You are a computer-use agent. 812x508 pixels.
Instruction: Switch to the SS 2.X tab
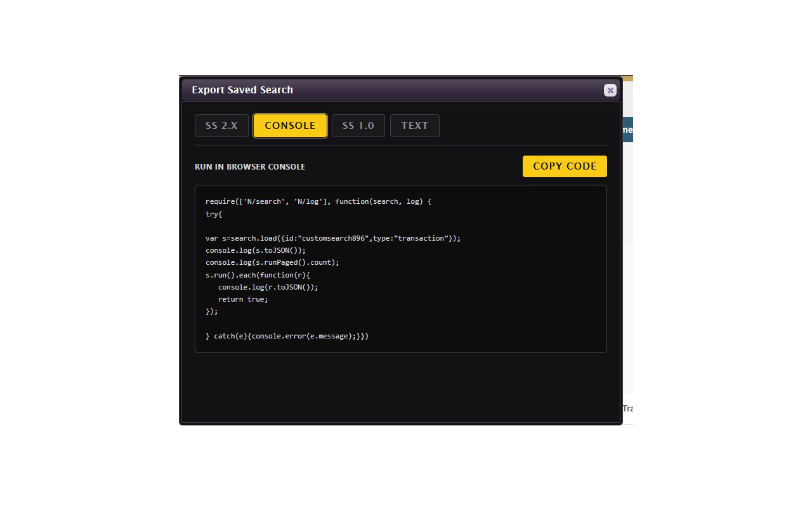[x=221, y=126]
